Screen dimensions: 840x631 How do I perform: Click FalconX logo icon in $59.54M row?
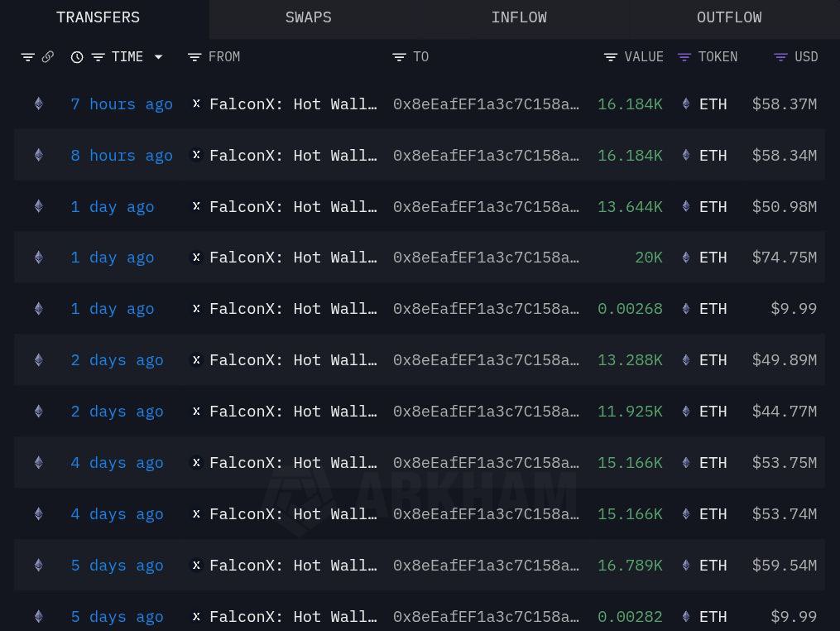tap(197, 565)
